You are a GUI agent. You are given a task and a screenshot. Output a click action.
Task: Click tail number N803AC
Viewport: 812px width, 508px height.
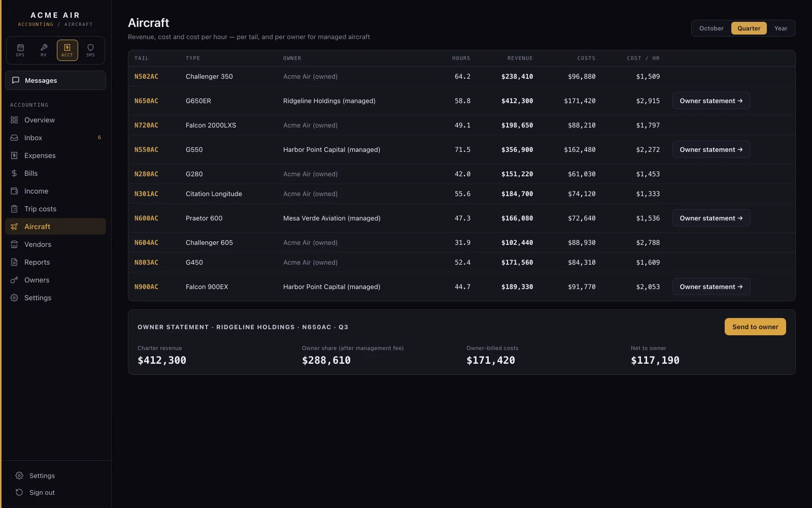pos(146,262)
